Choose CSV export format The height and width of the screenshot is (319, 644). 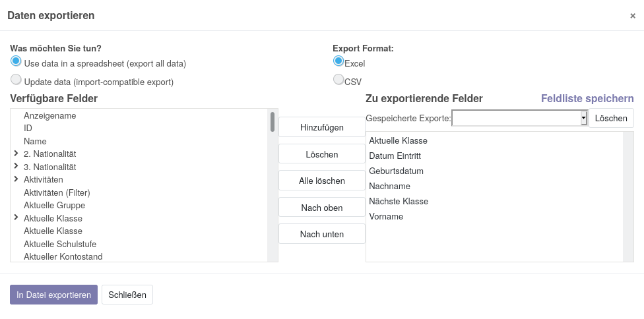[338, 80]
